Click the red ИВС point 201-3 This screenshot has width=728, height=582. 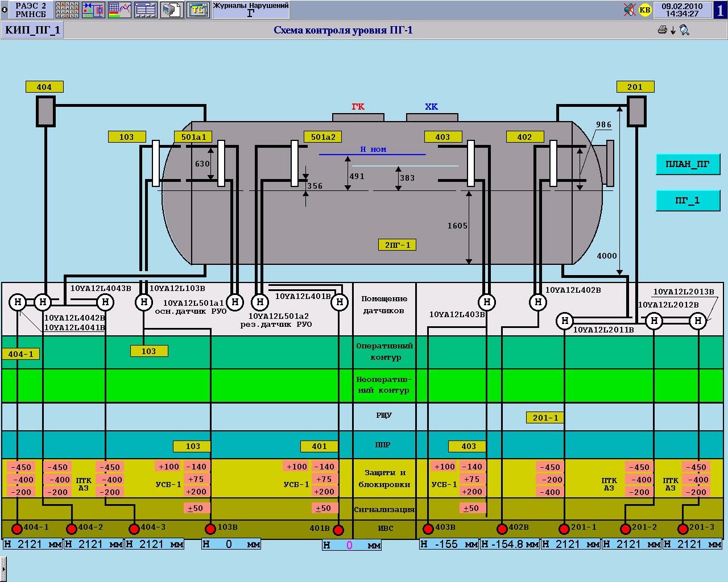point(683,529)
